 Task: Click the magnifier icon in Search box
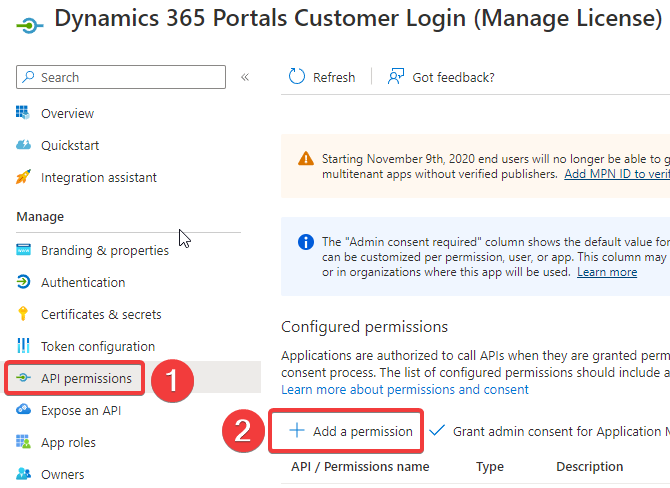point(28,77)
